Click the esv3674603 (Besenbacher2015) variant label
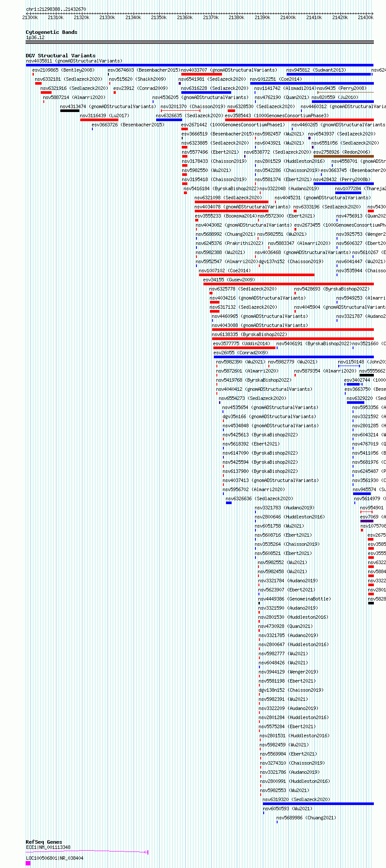This screenshot has width=386, height=868. coord(144,70)
